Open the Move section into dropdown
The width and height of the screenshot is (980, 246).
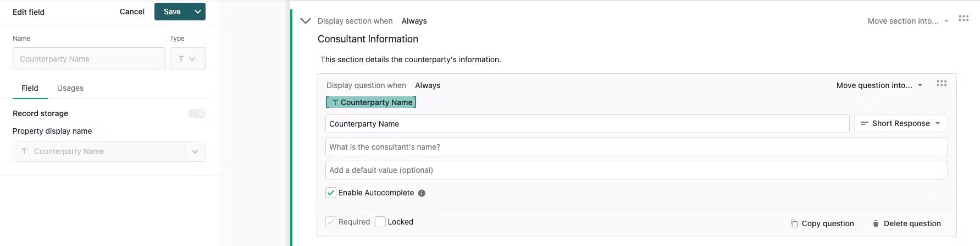pyautogui.click(x=909, y=21)
